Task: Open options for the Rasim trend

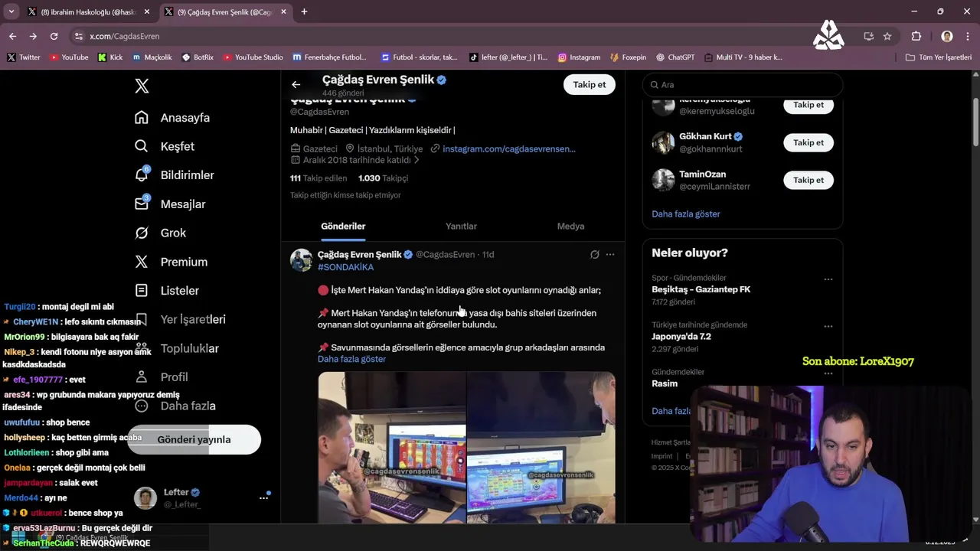Action: pyautogui.click(x=828, y=373)
